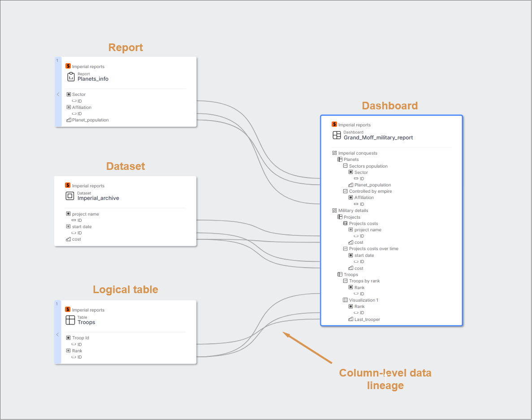Select the ID row under Rank in Troops card
Image resolution: width=532 pixels, height=420 pixels.
pos(80,357)
